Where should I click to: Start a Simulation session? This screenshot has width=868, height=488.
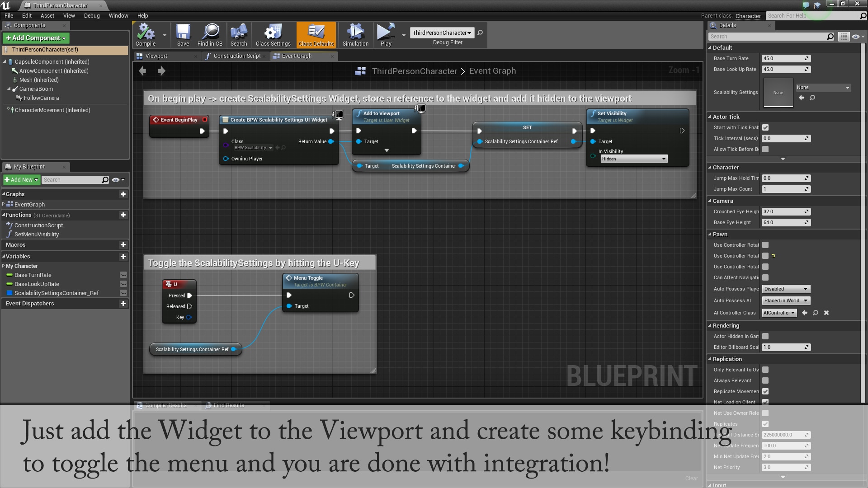pos(355,35)
